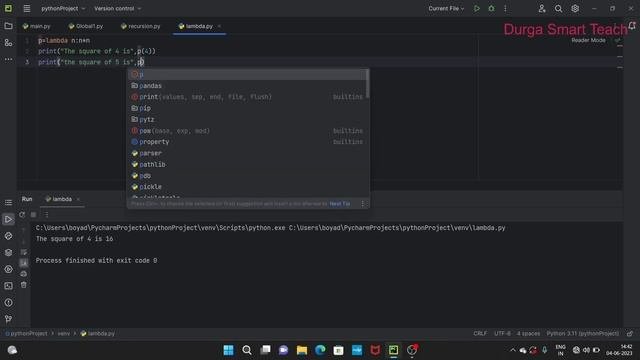This screenshot has height=360, width=640.
Task: Open IDE settings gear
Action: pyautogui.click(x=575, y=8)
